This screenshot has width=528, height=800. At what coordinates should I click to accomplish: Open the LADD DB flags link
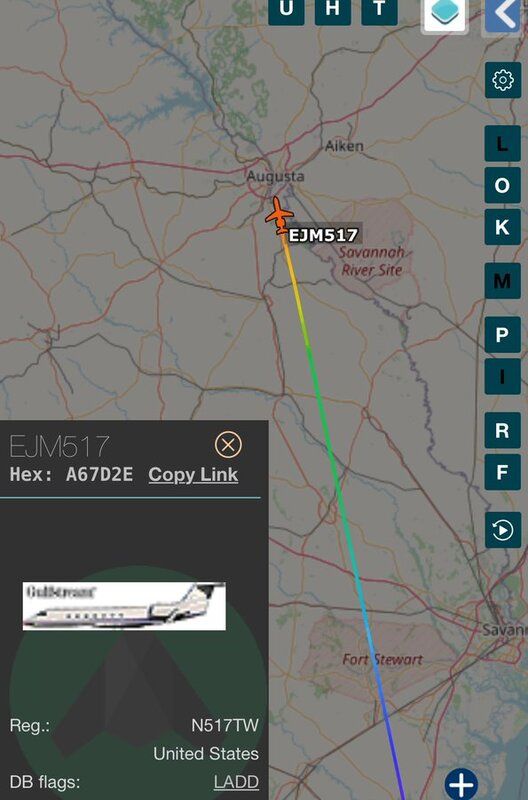click(x=236, y=782)
